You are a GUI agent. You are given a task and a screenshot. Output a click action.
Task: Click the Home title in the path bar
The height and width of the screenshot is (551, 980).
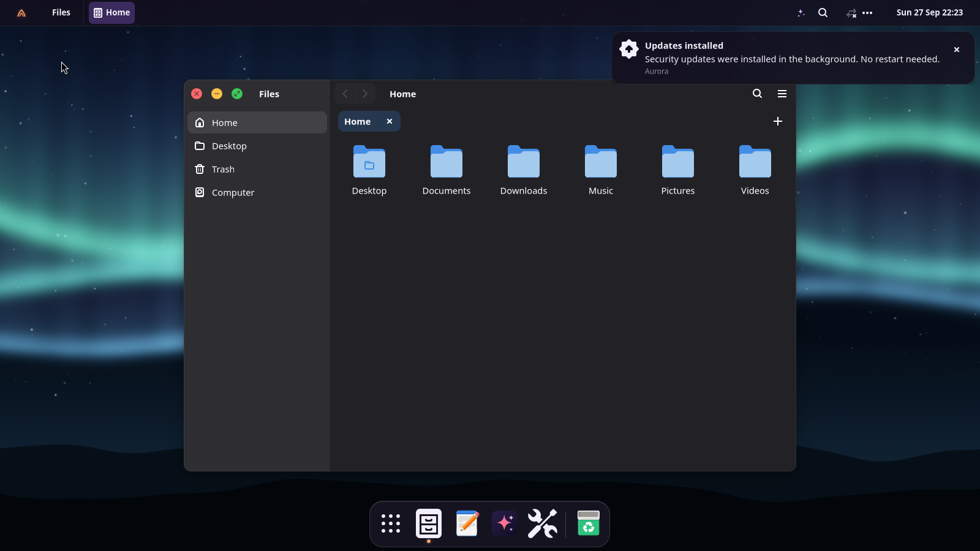(403, 94)
